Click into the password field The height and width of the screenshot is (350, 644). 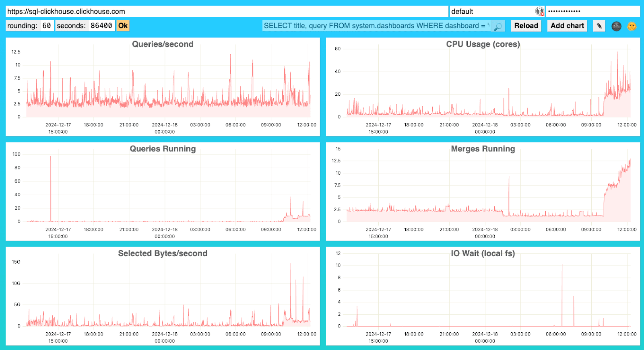(592, 12)
